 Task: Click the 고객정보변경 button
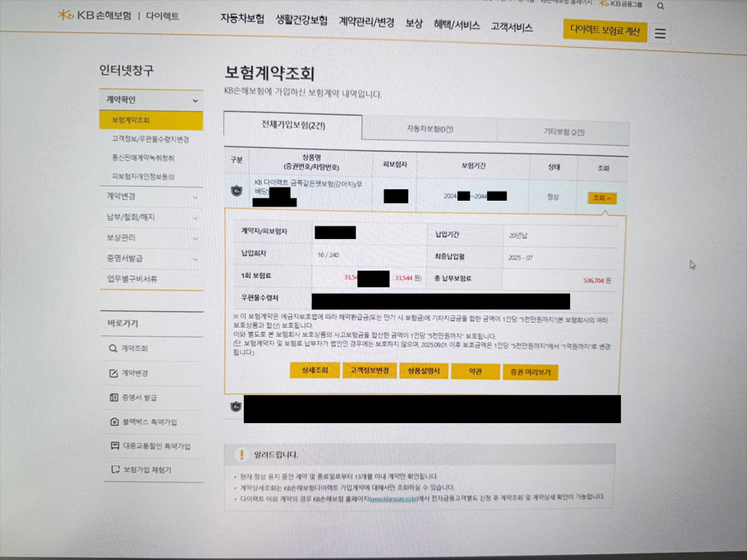point(369,371)
